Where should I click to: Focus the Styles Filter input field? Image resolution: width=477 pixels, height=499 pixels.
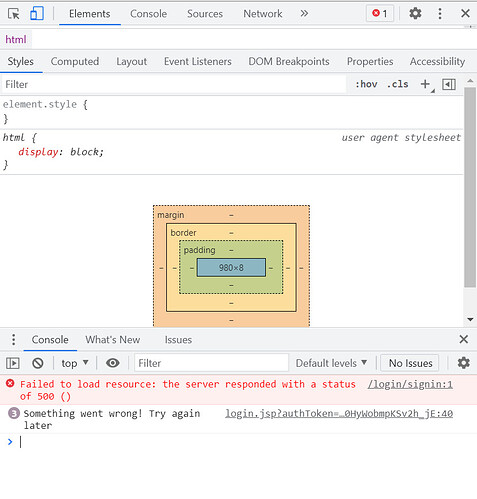pyautogui.click(x=173, y=84)
